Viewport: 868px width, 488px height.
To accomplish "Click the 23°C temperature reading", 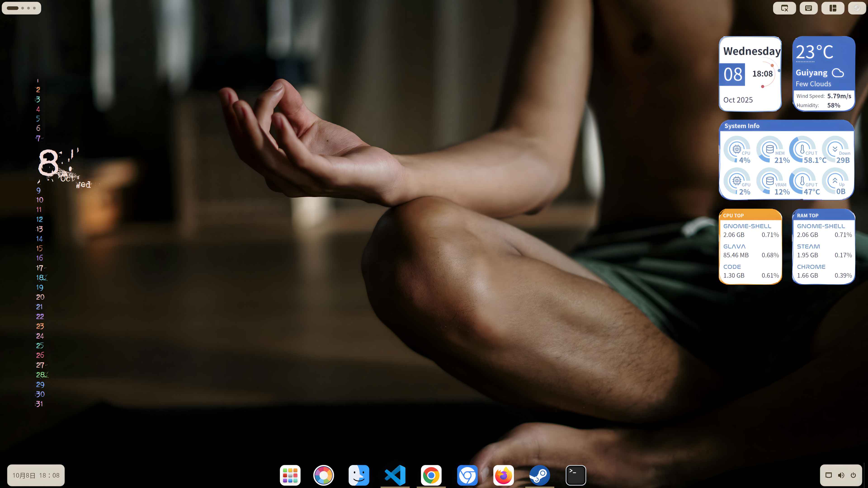I will click(x=814, y=52).
